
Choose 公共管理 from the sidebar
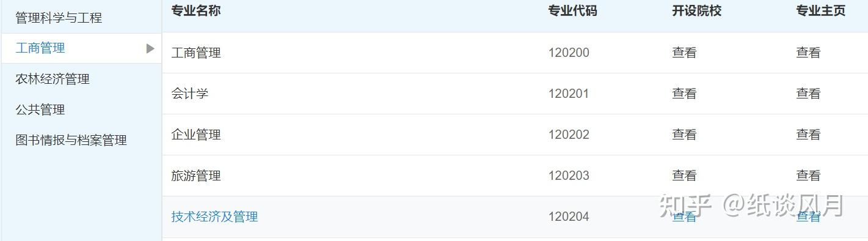(x=40, y=109)
